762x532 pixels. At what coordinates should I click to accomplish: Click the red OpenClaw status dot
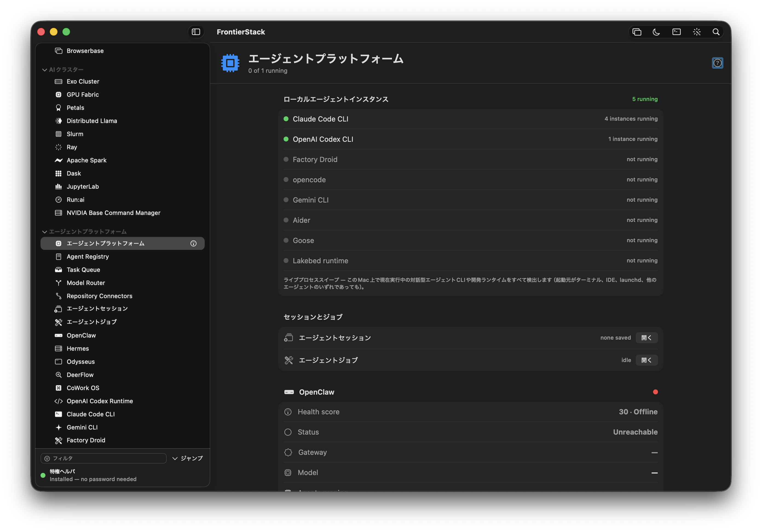655,392
